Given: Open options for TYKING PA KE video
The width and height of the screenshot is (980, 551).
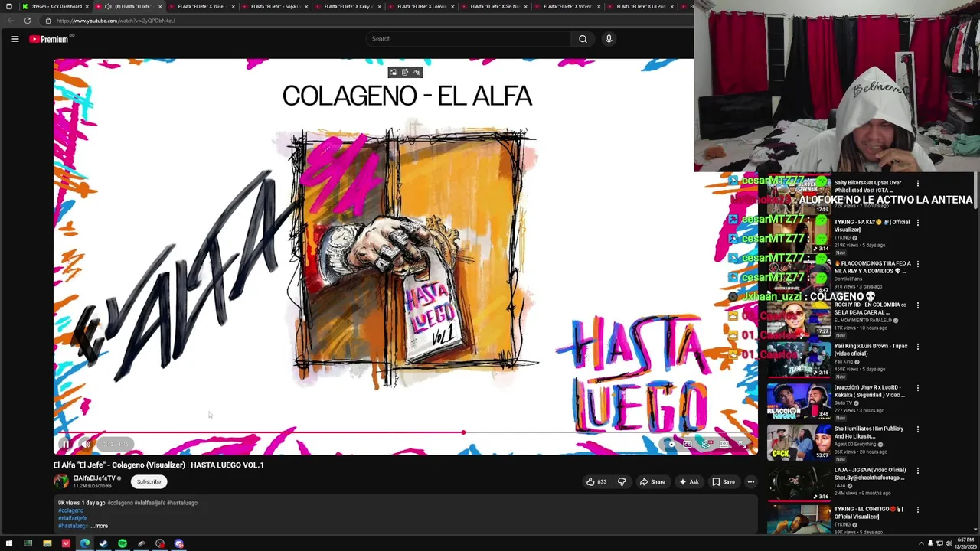Looking at the screenshot, I should coord(917,223).
